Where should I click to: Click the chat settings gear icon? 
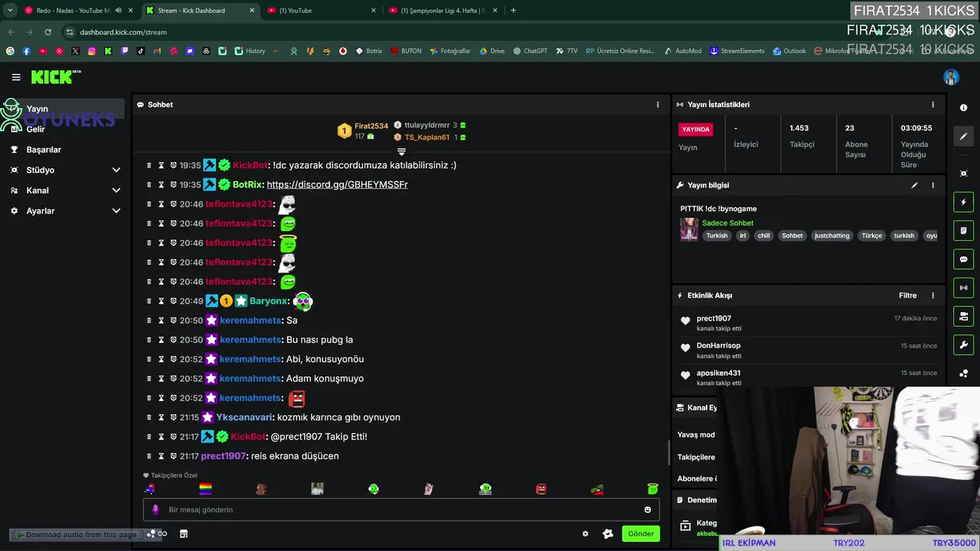(586, 534)
